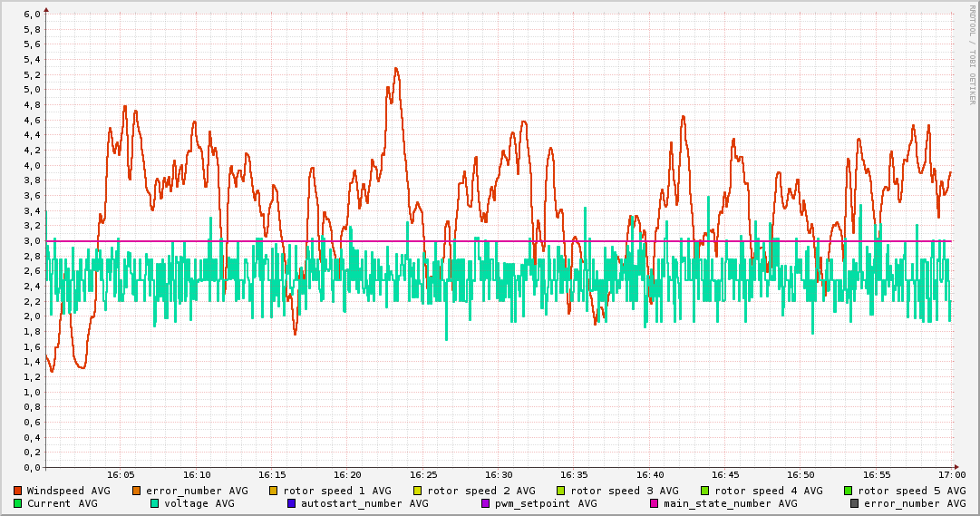The image size is (980, 516).
Task: Click the teal voltage AVG legend swatch
Action: (155, 503)
